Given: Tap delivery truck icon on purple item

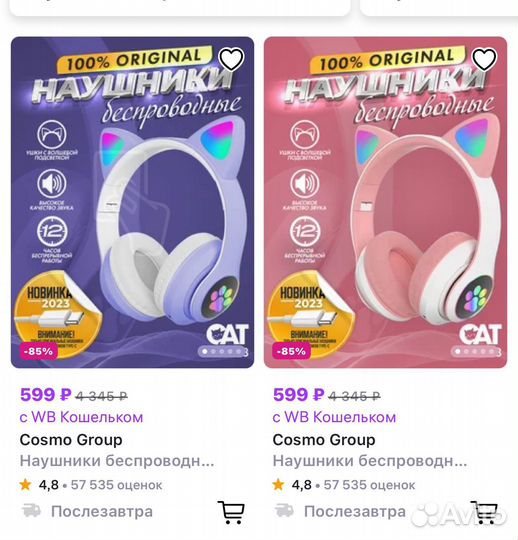Looking at the screenshot, I should coord(31,511).
